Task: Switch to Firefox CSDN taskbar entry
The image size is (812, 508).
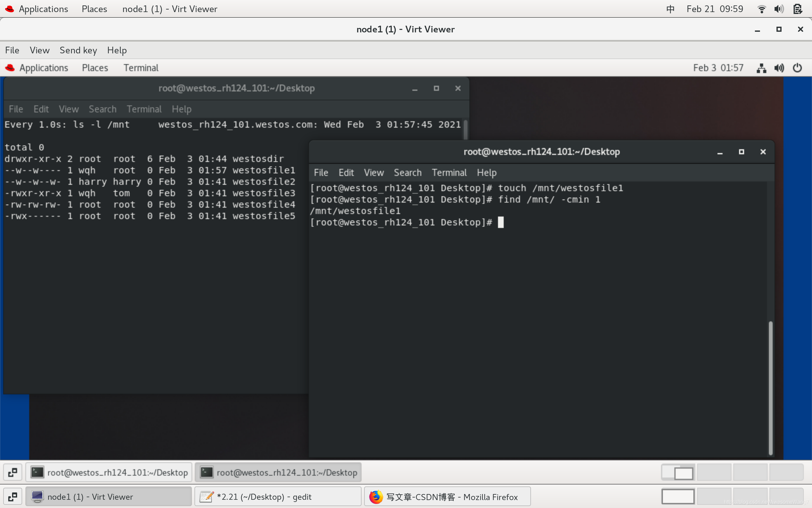Action: (x=448, y=497)
